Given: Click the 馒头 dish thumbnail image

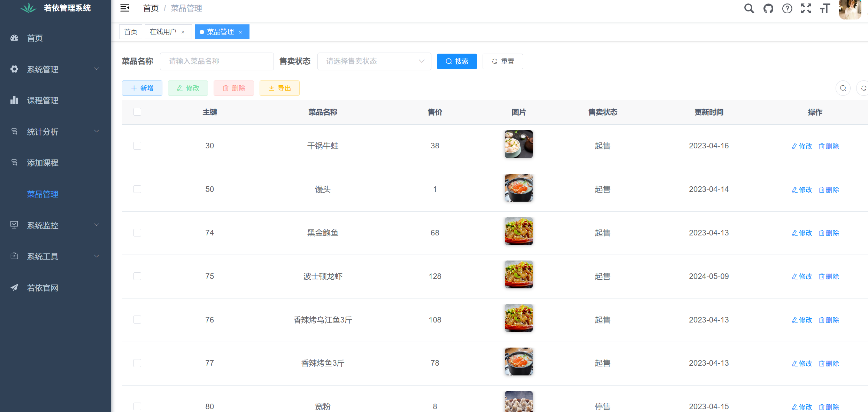Looking at the screenshot, I should point(519,188).
